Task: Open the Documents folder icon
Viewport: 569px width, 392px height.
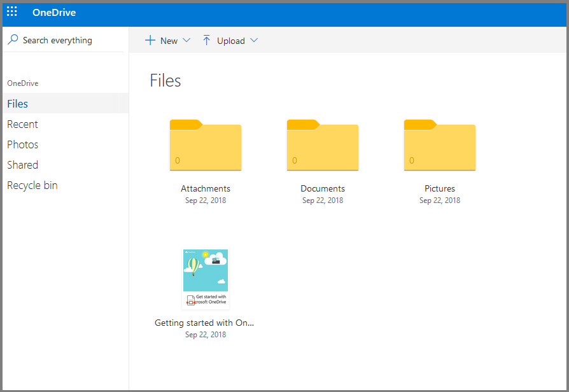Action: [x=323, y=145]
